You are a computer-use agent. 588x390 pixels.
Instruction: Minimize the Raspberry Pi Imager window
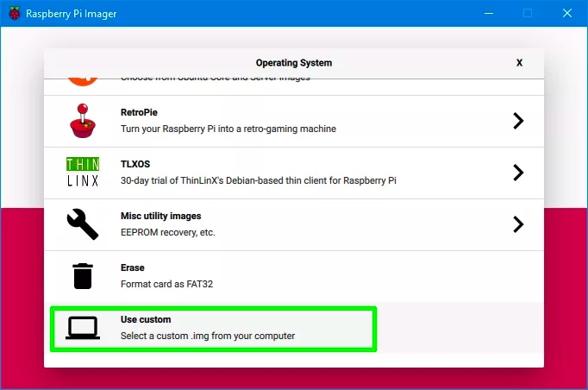pos(490,14)
